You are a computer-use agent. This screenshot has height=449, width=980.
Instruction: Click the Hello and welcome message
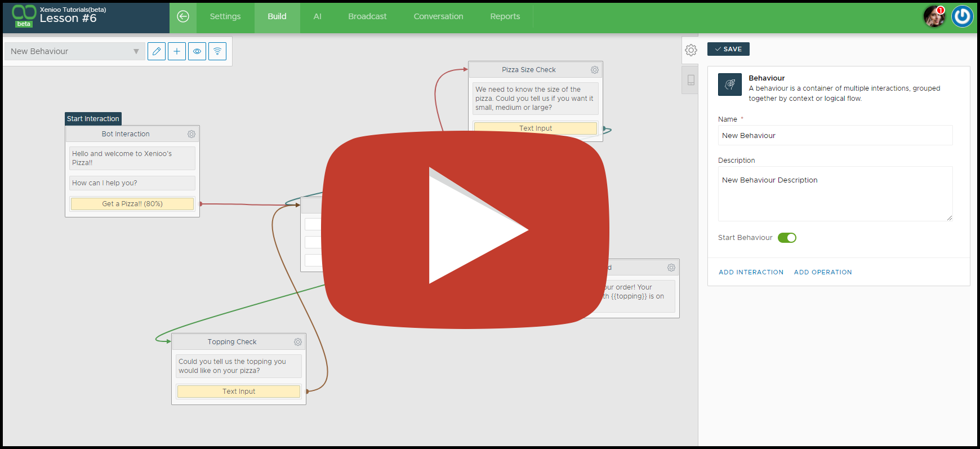(132, 158)
